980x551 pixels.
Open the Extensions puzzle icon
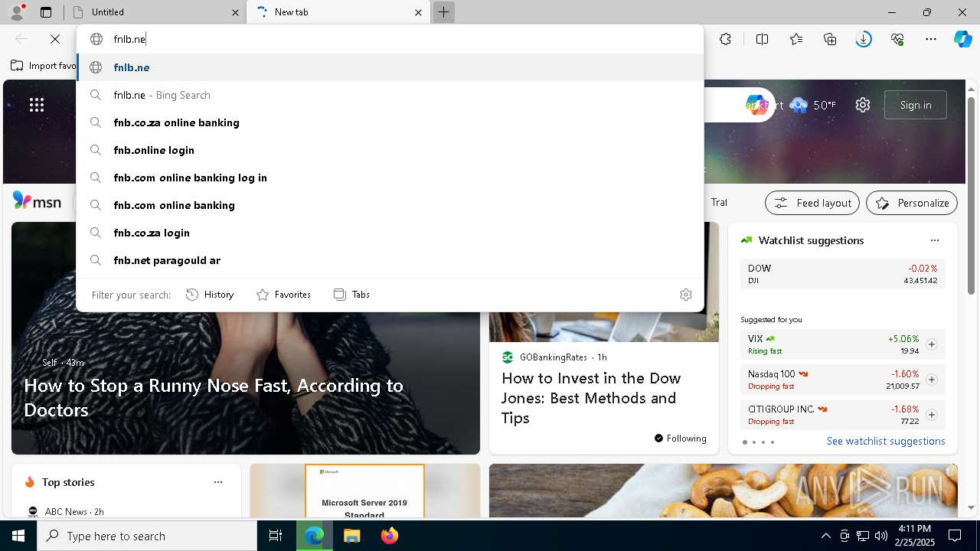(725, 39)
